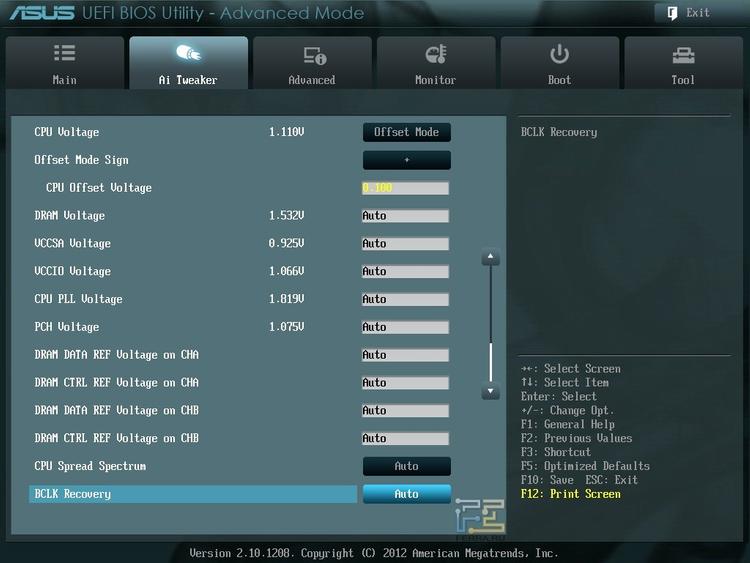Click the DRAM Voltage Auto field
The height and width of the screenshot is (563, 750).
click(405, 216)
